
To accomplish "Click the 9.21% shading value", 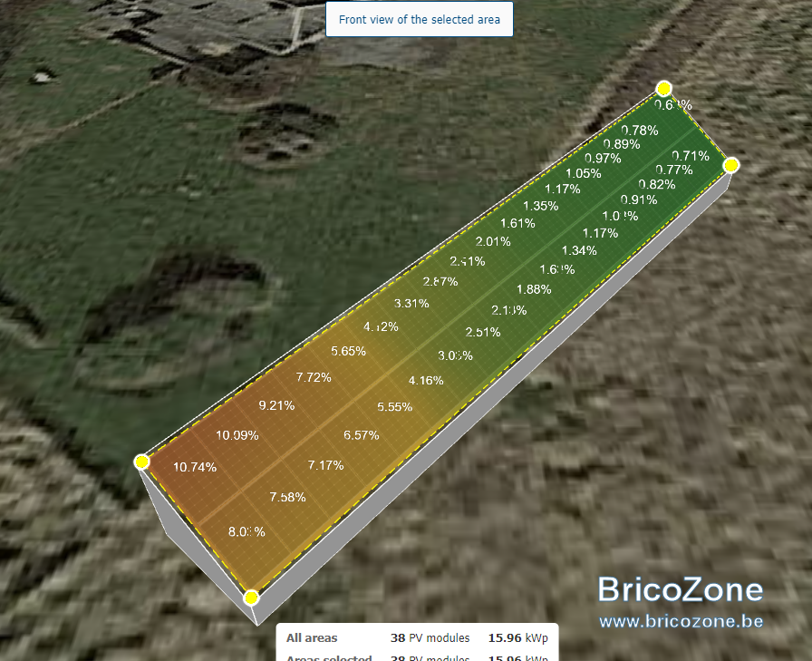I will (x=276, y=405).
